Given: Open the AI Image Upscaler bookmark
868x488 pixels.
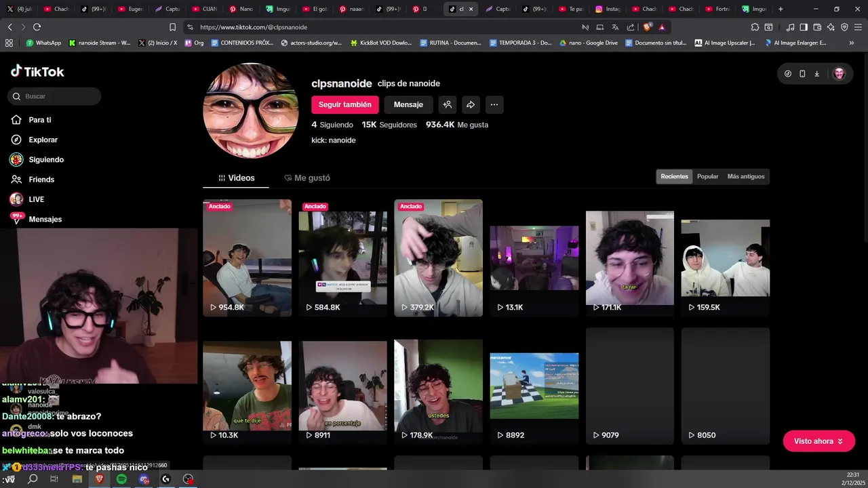Looking at the screenshot, I should point(725,43).
